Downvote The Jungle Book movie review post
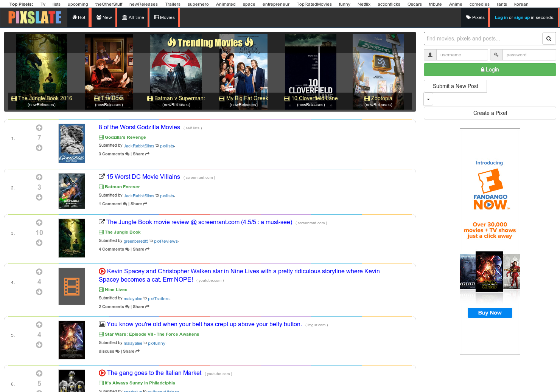Screen dimensions: 560x392 click(39, 243)
